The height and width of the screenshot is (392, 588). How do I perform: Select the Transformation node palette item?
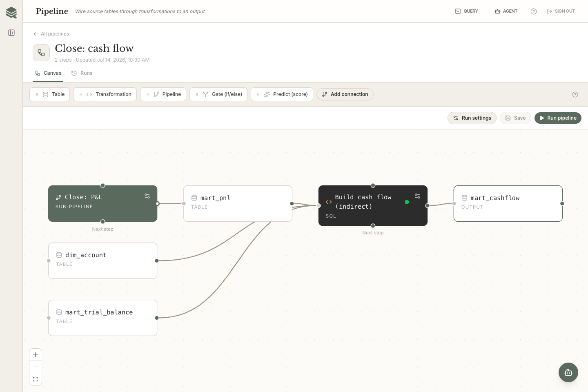[105, 94]
